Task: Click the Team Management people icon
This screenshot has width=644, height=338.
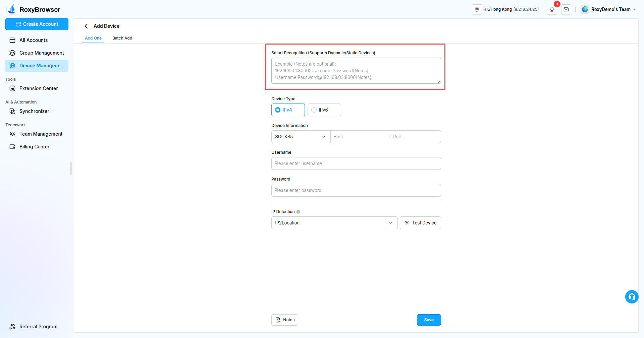Action: (12, 134)
